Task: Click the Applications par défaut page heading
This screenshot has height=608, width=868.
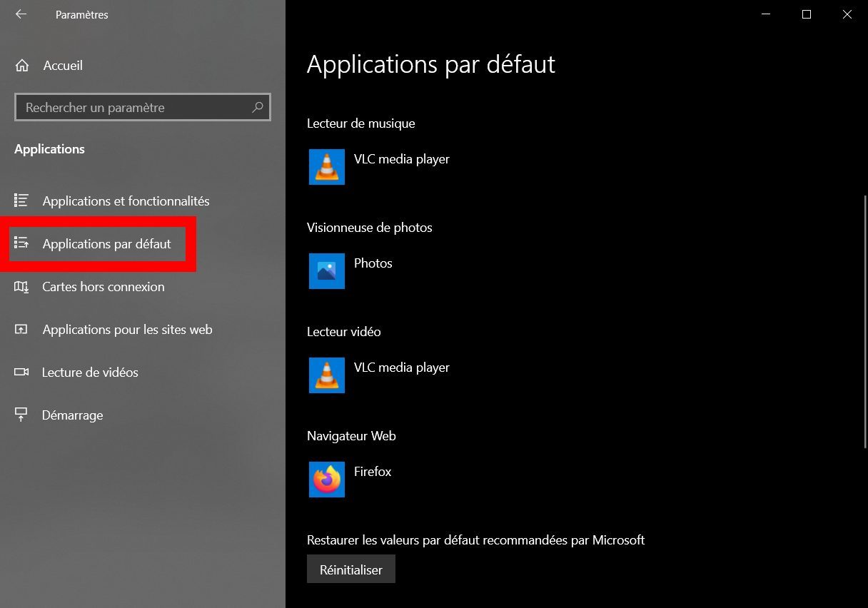Action: [x=431, y=64]
